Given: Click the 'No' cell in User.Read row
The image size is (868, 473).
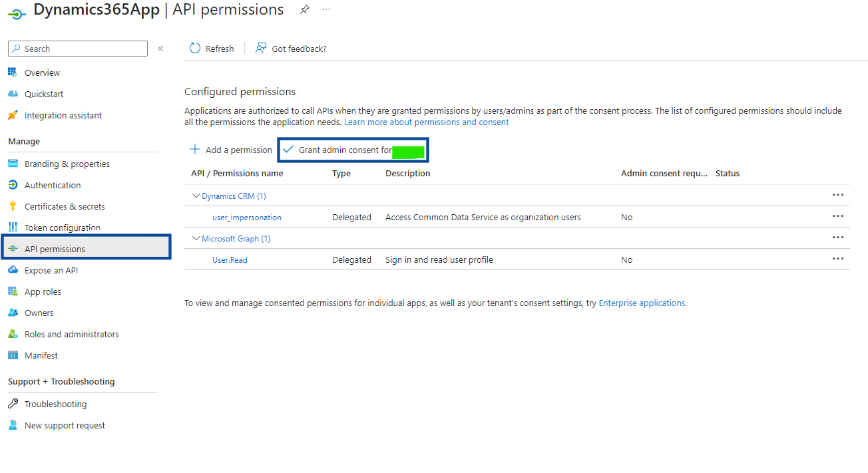Looking at the screenshot, I should pos(626,259).
